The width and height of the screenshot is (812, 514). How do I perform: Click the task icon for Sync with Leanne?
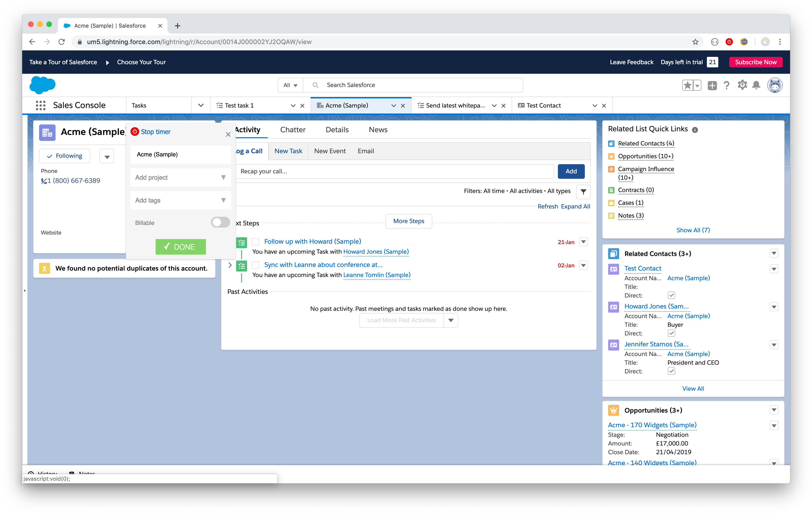point(241,266)
